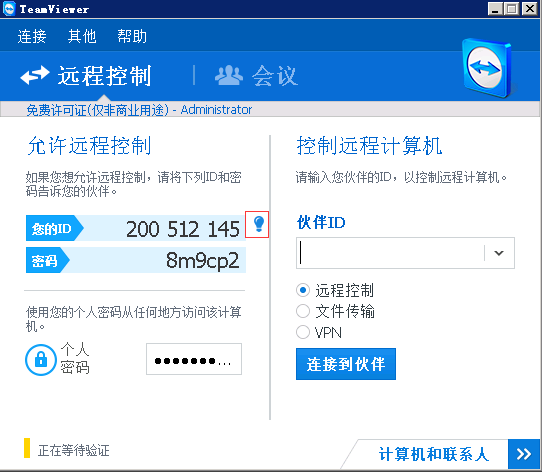The height and width of the screenshot is (472, 542).
Task: Click the people icon of the 会议 tab
Action: tap(229, 75)
